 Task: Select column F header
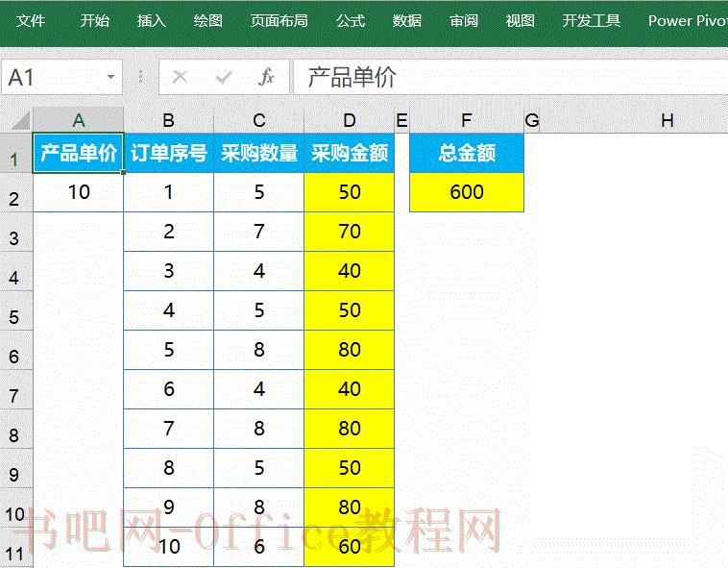[x=467, y=120]
